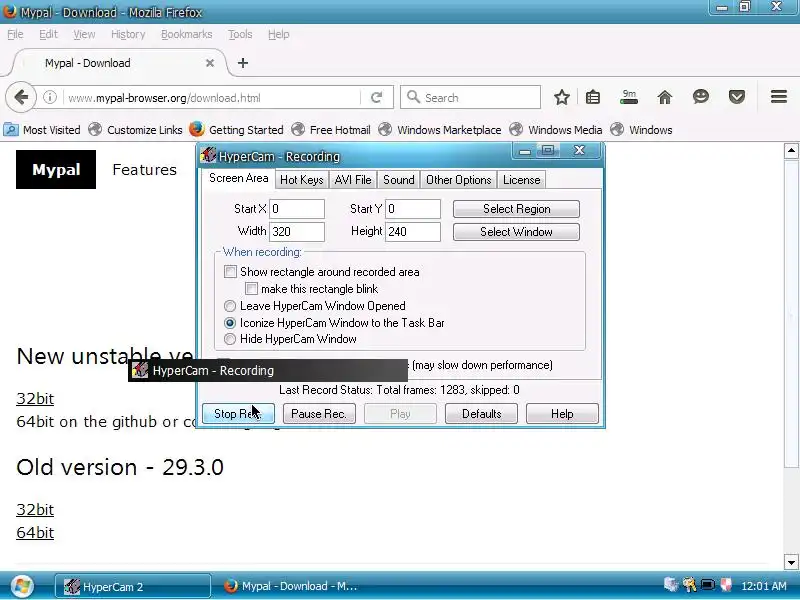Select the Screen Area tab
Image resolution: width=800 pixels, height=600 pixels.
click(238, 179)
